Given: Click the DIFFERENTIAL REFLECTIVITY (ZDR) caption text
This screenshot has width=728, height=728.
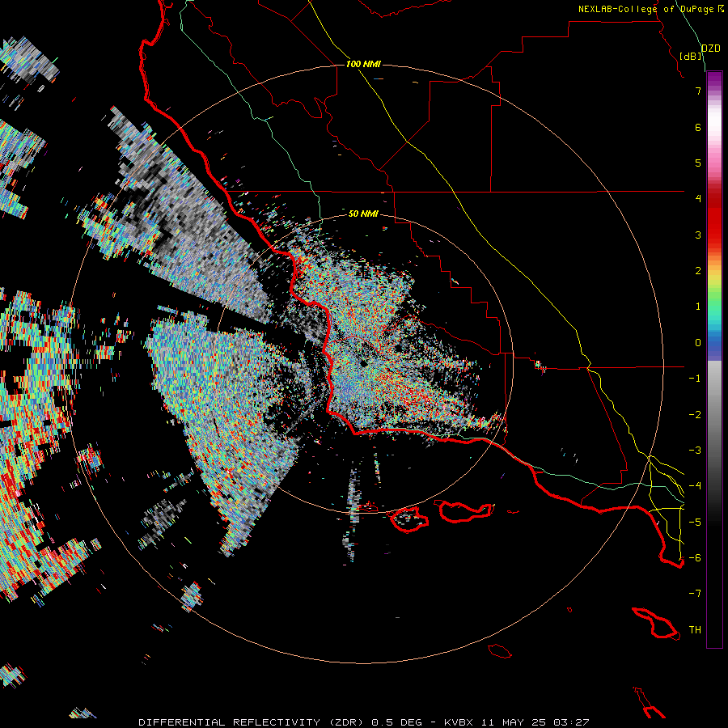Looking at the screenshot, I should [252, 722].
